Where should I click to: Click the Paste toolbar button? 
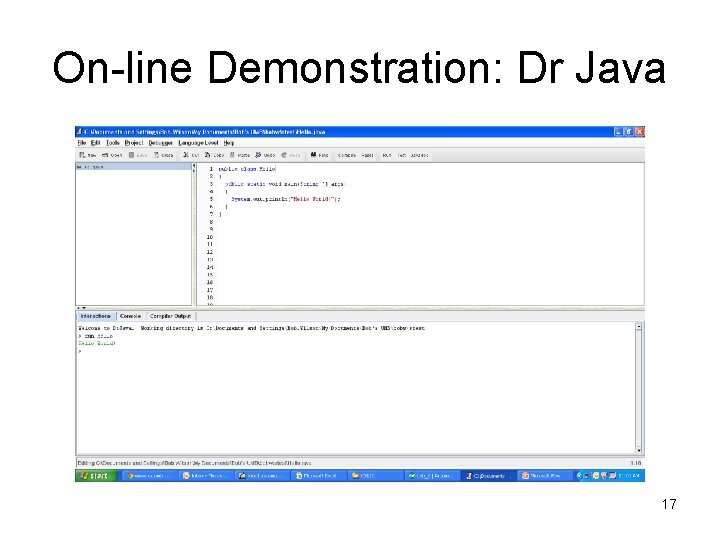coord(240,155)
